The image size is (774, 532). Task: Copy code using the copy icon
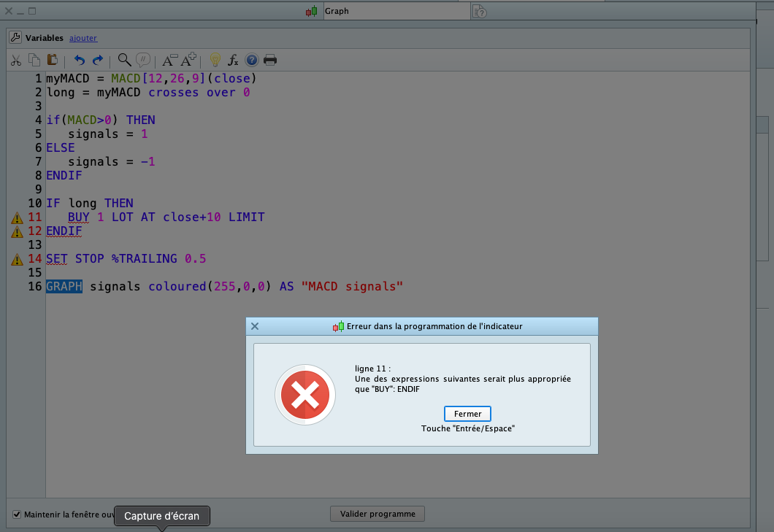[34, 60]
